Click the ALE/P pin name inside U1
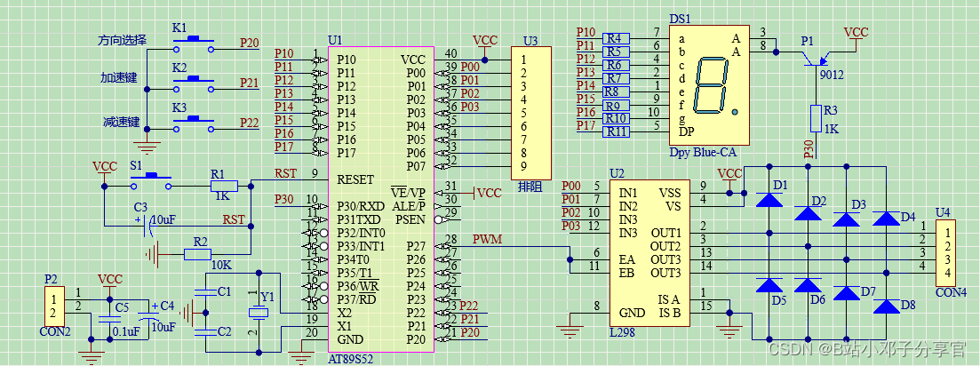This screenshot has height=366, width=980. [409, 206]
